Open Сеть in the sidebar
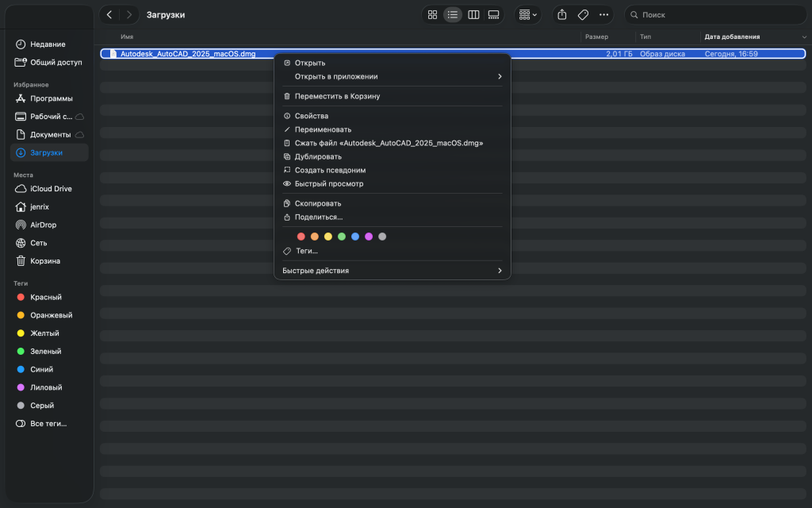 [49, 243]
